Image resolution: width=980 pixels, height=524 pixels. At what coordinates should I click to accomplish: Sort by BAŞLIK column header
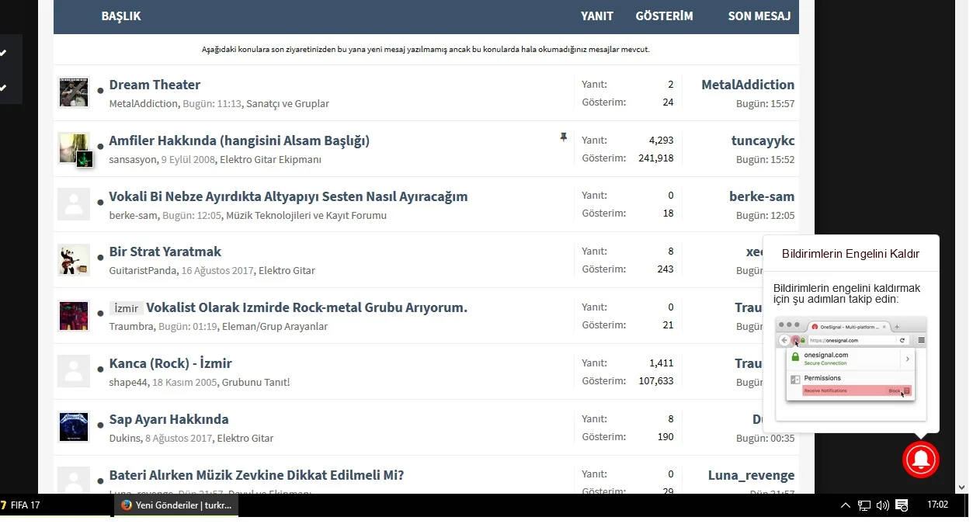point(120,16)
